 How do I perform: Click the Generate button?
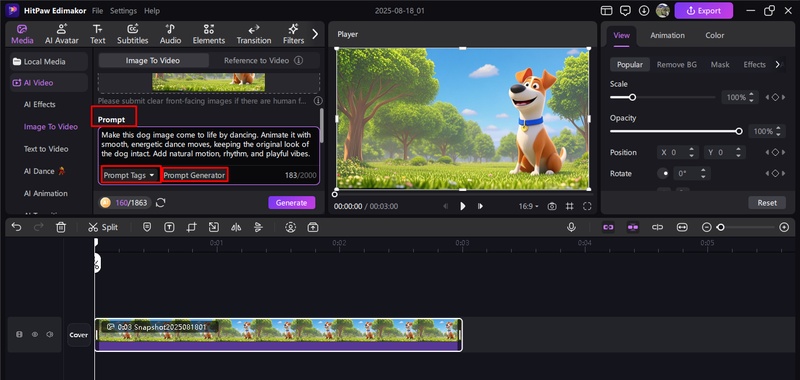tap(292, 202)
